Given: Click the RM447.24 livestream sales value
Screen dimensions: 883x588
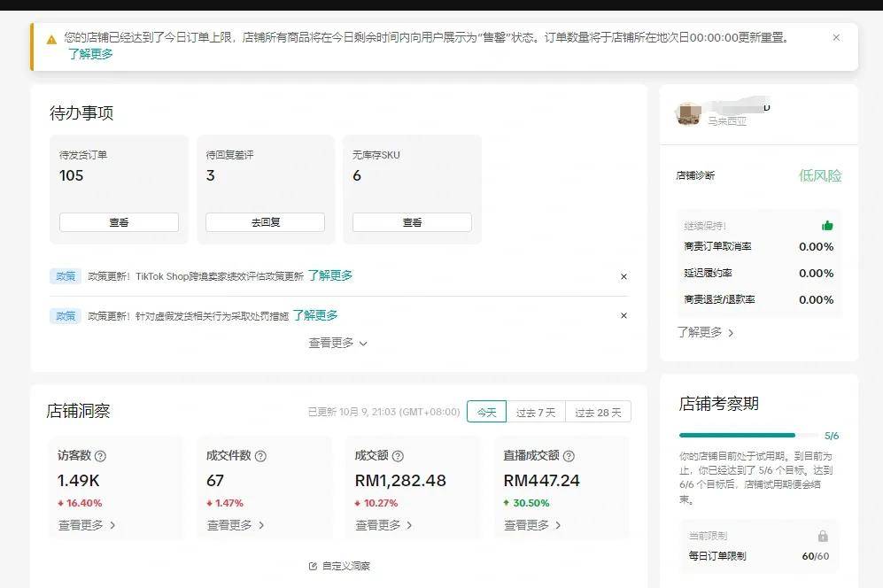Looking at the screenshot, I should click(x=541, y=481).
